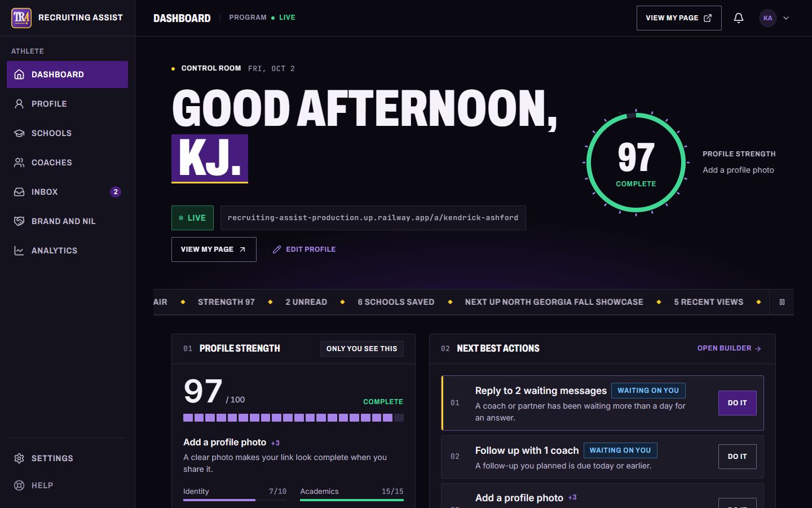
Task: Open the Analytics page
Action: coord(68,251)
